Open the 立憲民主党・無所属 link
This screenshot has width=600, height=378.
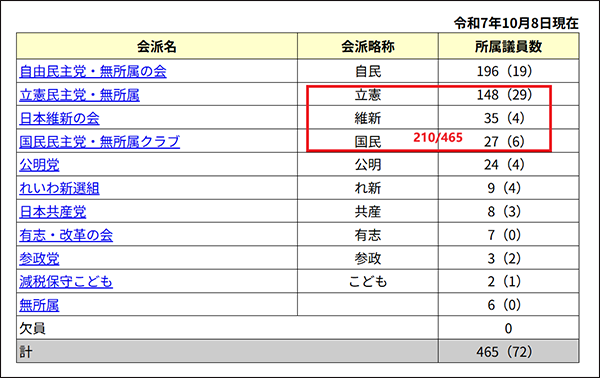(x=80, y=95)
